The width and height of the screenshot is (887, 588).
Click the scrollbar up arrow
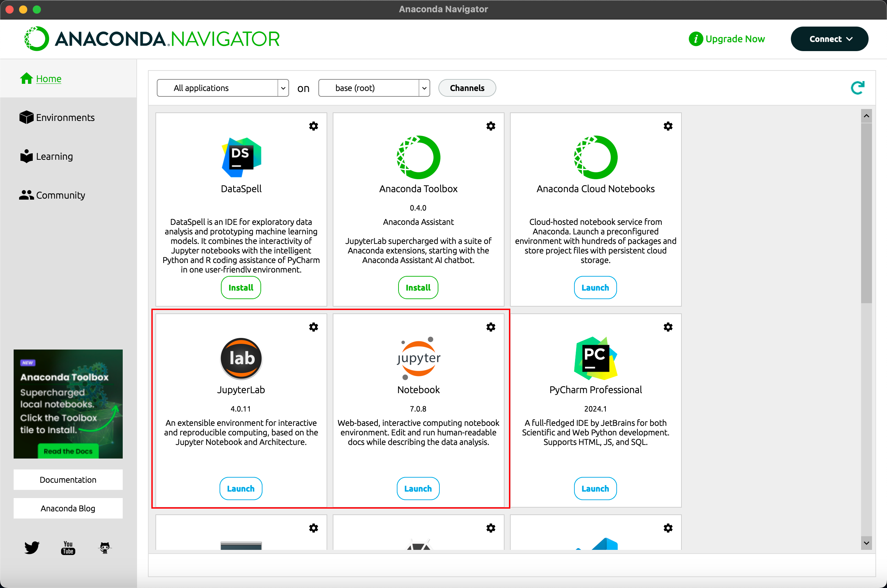point(866,116)
